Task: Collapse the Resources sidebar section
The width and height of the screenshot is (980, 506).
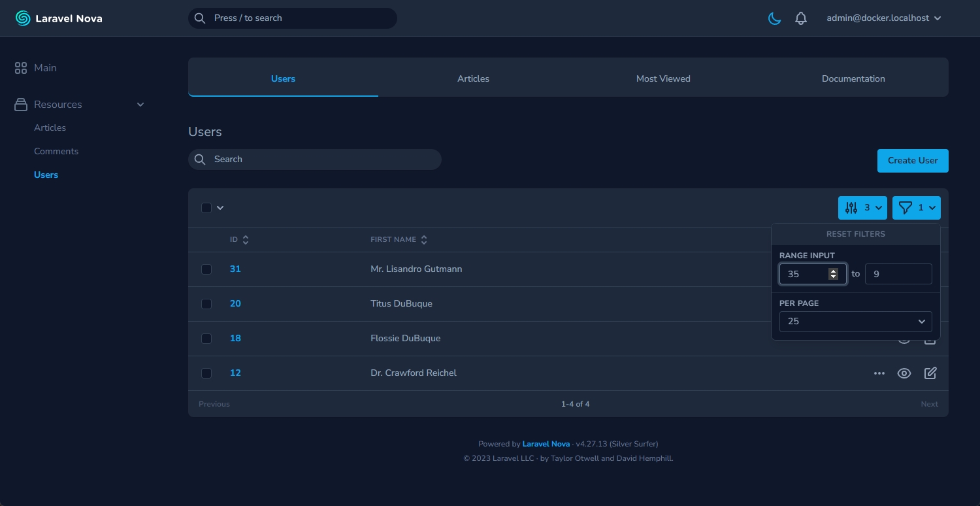Action: coord(140,105)
